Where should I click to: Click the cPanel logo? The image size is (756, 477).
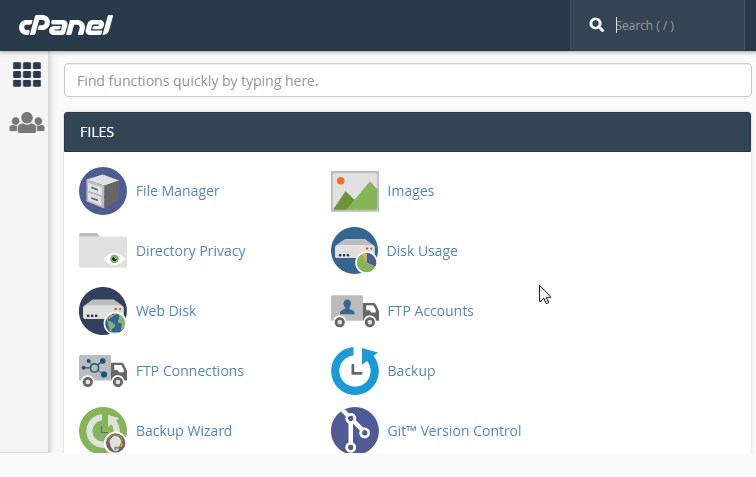click(x=66, y=25)
